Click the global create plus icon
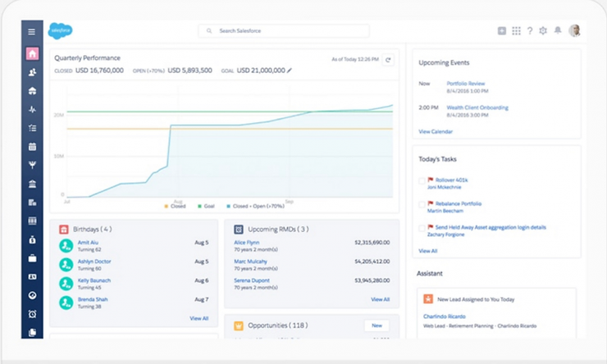Image resolution: width=607 pixels, height=364 pixels. tap(502, 31)
